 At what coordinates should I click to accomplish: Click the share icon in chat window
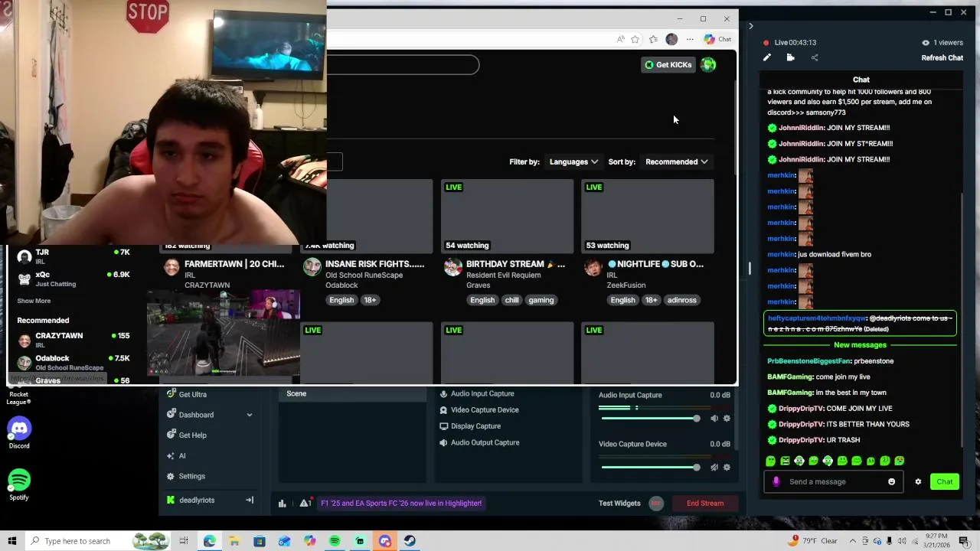(x=815, y=57)
